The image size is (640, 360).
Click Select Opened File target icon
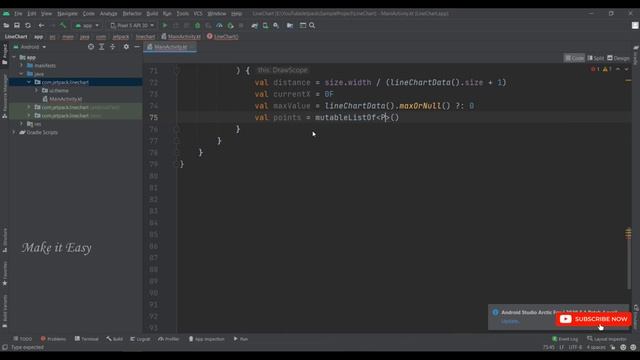tap(91, 47)
